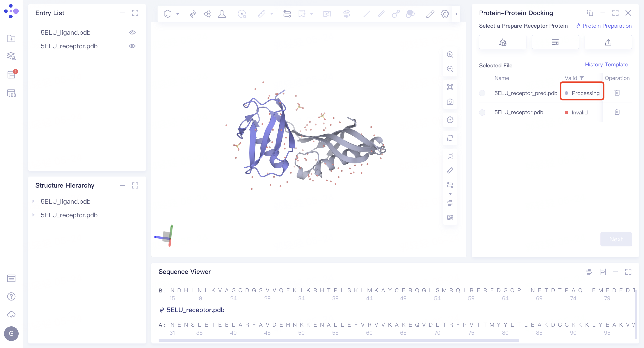This screenshot has height=348, width=644.
Task: Open the measurement tool in the viewer toolbar
Action: coord(262,14)
